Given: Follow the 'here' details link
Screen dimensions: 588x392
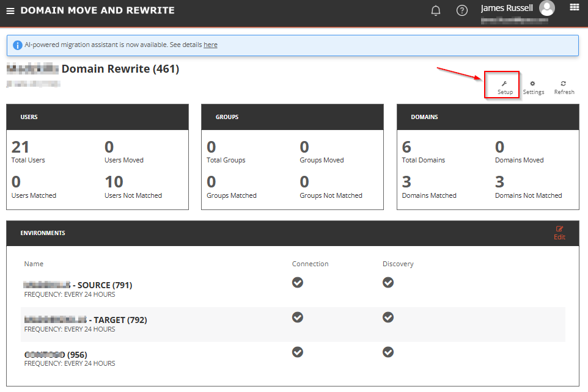Looking at the screenshot, I should tap(210, 45).
